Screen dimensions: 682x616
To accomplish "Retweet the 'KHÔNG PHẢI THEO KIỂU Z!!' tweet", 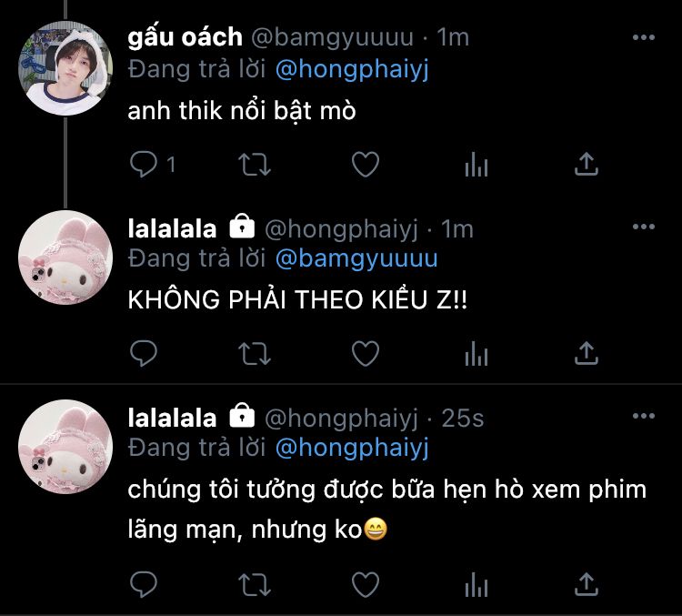I will (x=255, y=353).
